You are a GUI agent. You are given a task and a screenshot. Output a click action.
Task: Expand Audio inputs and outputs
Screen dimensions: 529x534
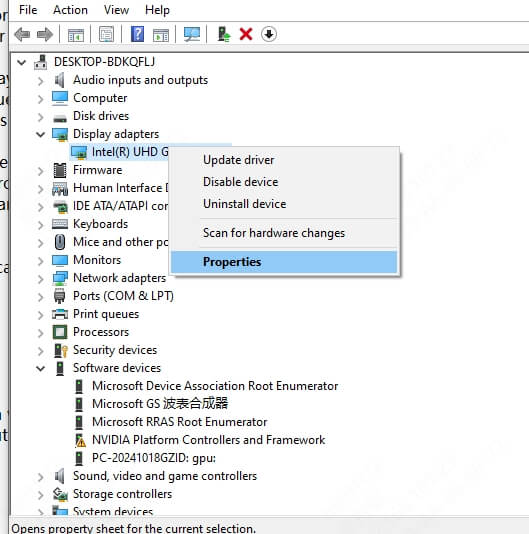pos(41,81)
